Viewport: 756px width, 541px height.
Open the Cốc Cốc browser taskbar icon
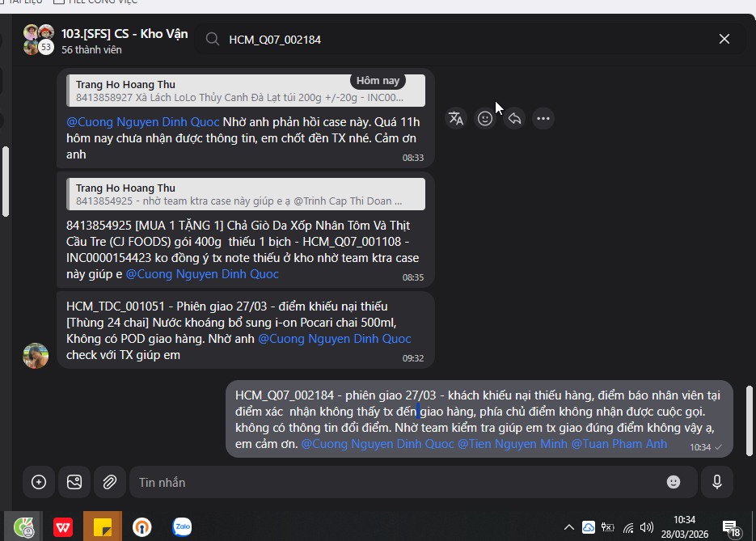tap(23, 526)
